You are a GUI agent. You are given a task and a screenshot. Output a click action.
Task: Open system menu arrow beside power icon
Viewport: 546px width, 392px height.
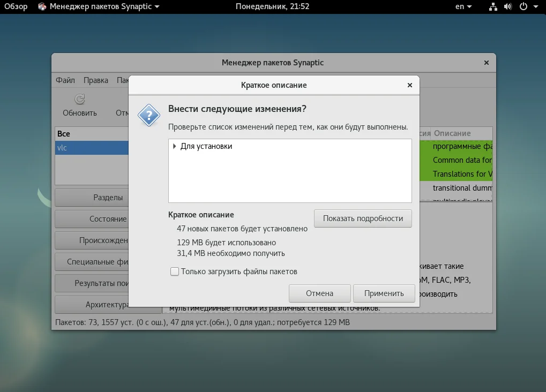tap(536, 6)
